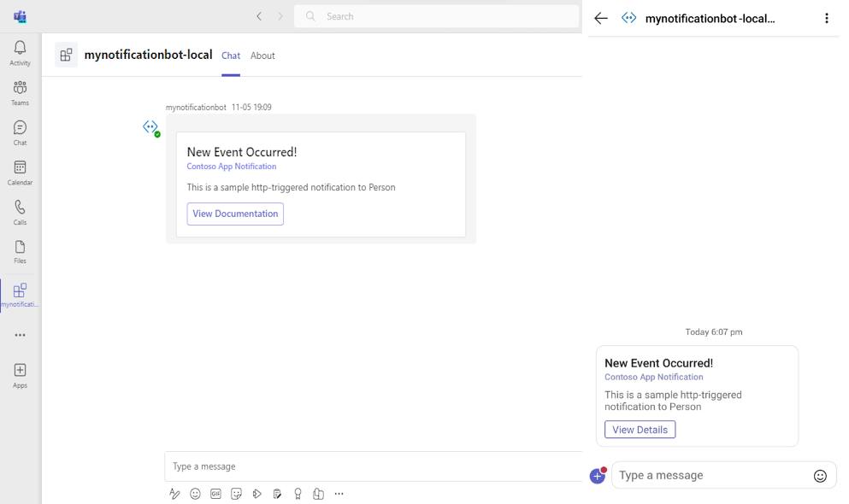
Task: Open the three-dot more options menu top right
Action: pos(826,18)
